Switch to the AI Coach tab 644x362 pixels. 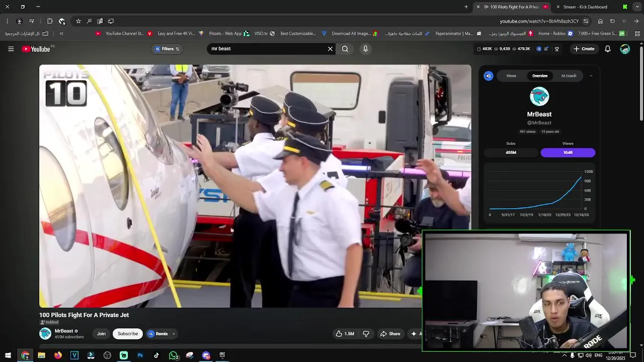pyautogui.click(x=569, y=76)
